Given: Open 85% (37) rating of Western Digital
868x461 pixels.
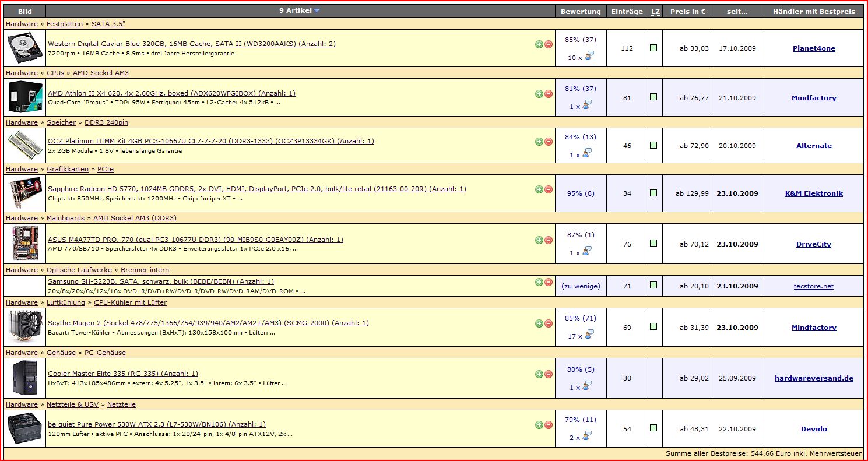Looking at the screenshot, I should coord(581,40).
